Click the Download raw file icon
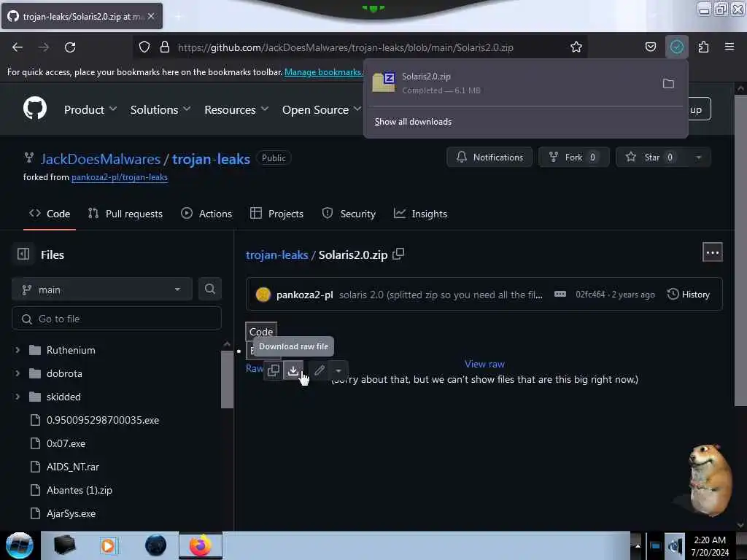The image size is (747, 560). (293, 370)
